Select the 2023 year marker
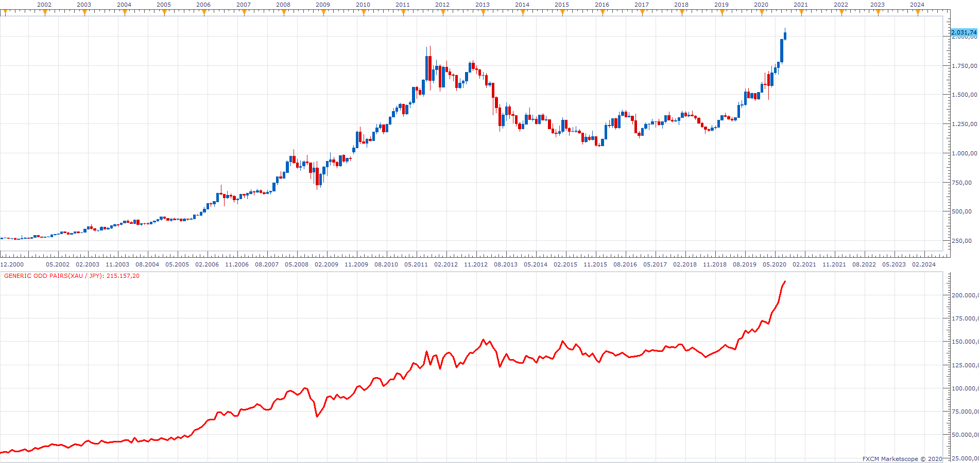Viewport: 980px width, 463px height. pyautogui.click(x=878, y=5)
